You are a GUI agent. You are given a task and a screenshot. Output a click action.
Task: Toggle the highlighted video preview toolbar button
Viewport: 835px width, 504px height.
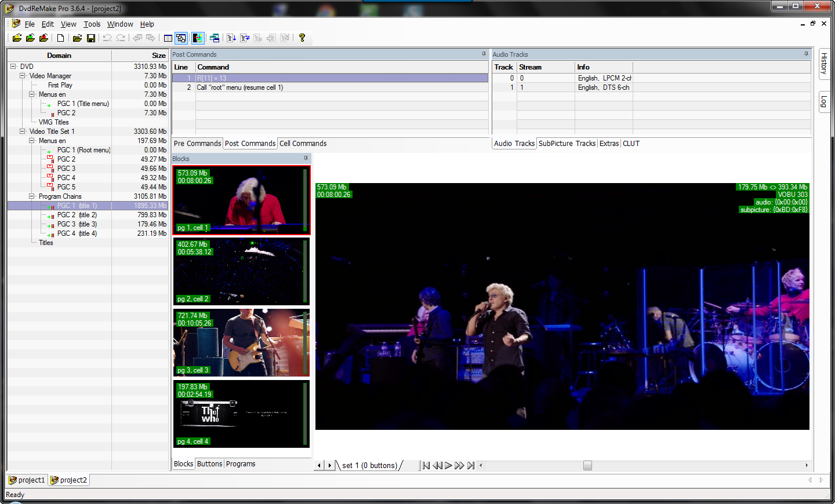(x=197, y=38)
